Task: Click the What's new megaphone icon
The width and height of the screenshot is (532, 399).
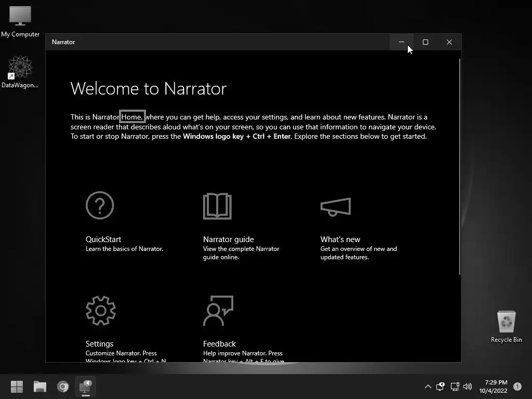Action: point(335,207)
